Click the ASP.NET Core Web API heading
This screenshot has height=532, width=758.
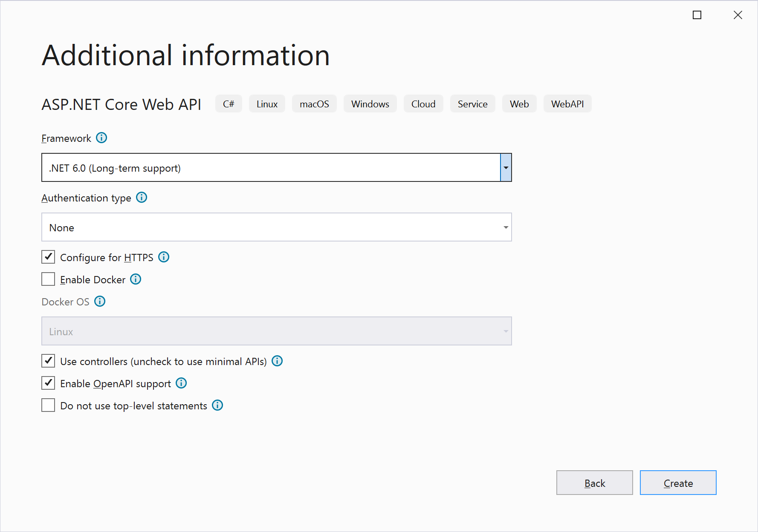[121, 104]
